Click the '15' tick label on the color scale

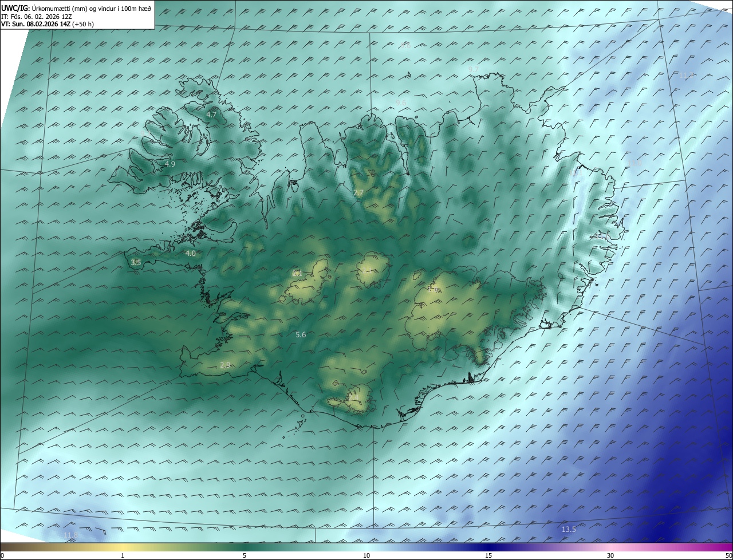pos(488,555)
